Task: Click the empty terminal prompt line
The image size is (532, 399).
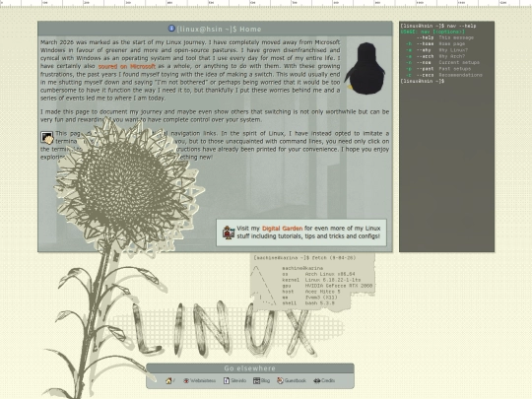Action: (x=422, y=81)
